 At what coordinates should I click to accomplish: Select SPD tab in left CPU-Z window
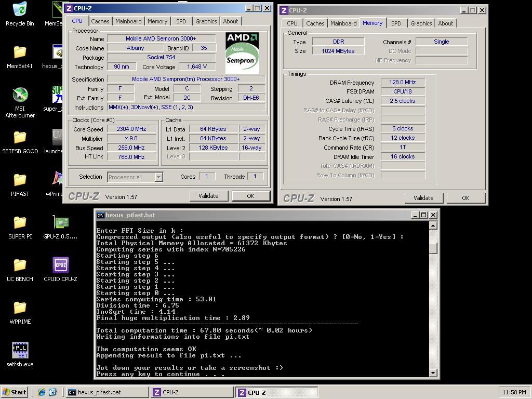[181, 21]
